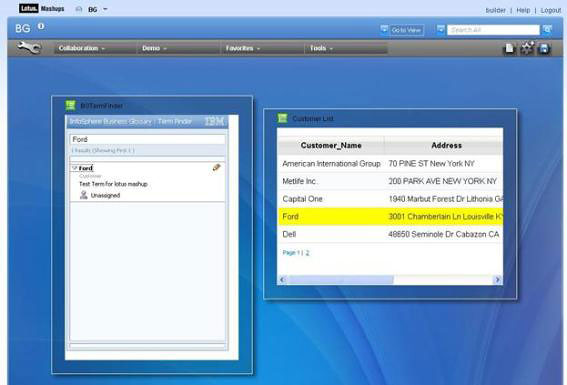Open the Builder link

point(495,10)
